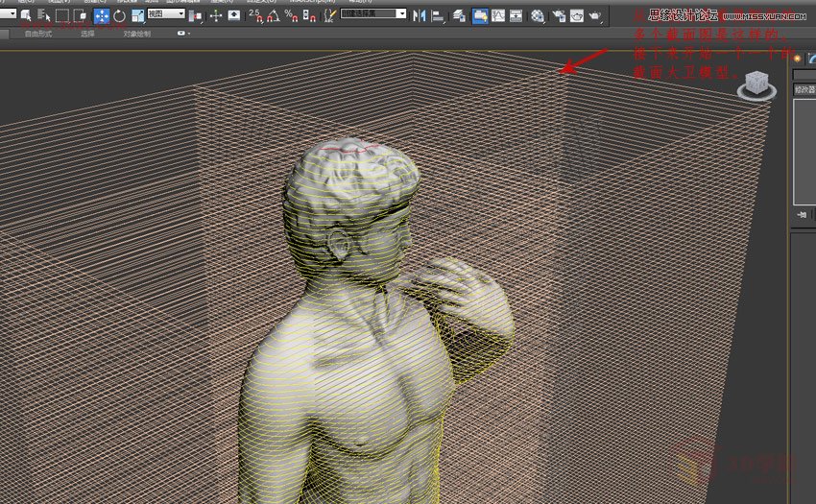Image resolution: width=816 pixels, height=504 pixels.
Task: Toggle Angle Snap
Action: click(274, 15)
